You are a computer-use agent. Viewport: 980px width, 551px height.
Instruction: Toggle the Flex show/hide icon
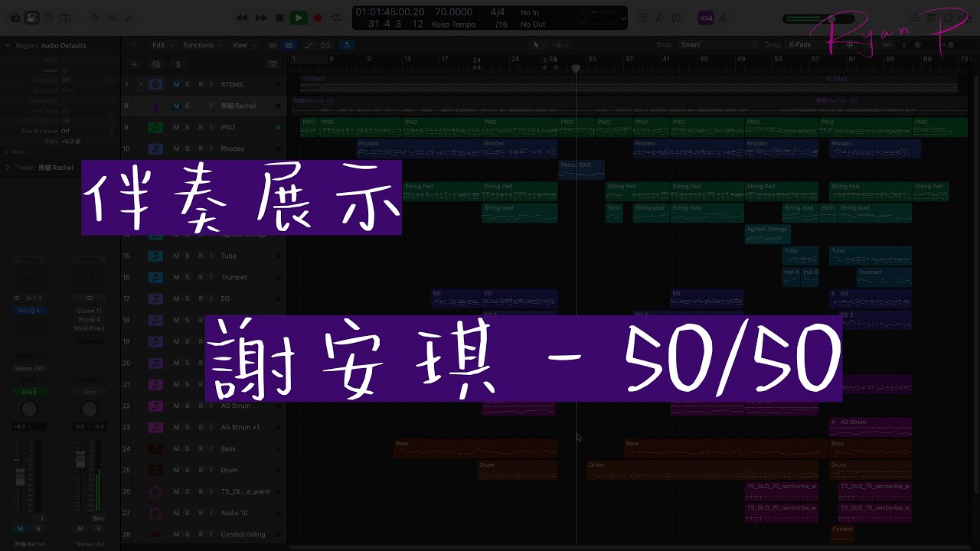point(326,45)
